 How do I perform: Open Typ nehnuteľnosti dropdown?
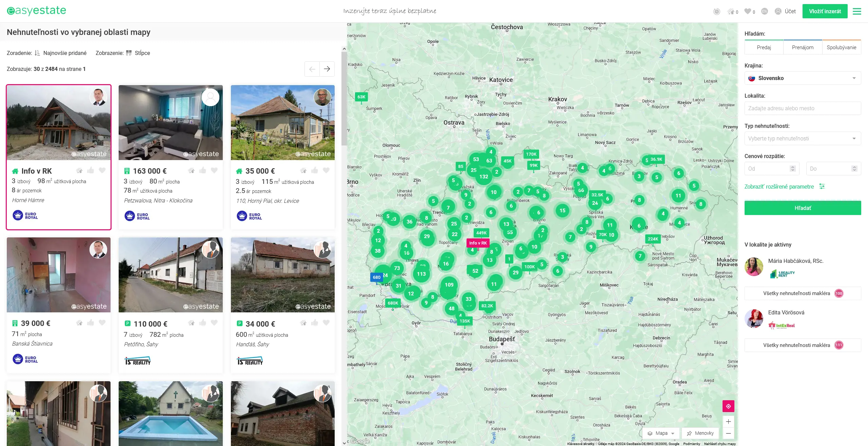pyautogui.click(x=803, y=138)
